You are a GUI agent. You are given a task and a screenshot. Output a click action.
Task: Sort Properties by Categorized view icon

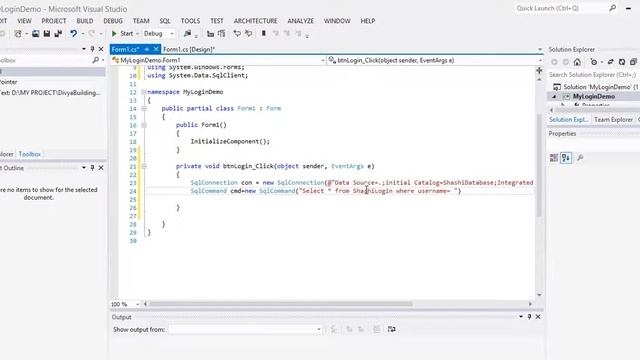pos(554,158)
